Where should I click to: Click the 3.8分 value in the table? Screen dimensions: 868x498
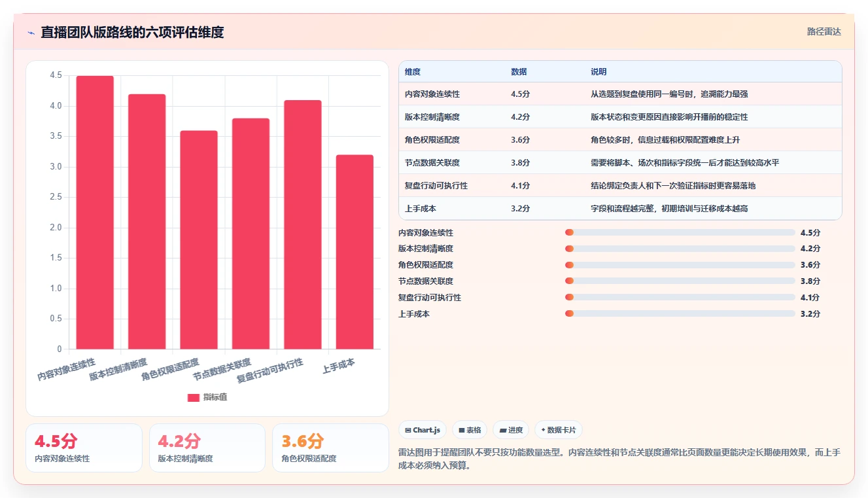[520, 163]
